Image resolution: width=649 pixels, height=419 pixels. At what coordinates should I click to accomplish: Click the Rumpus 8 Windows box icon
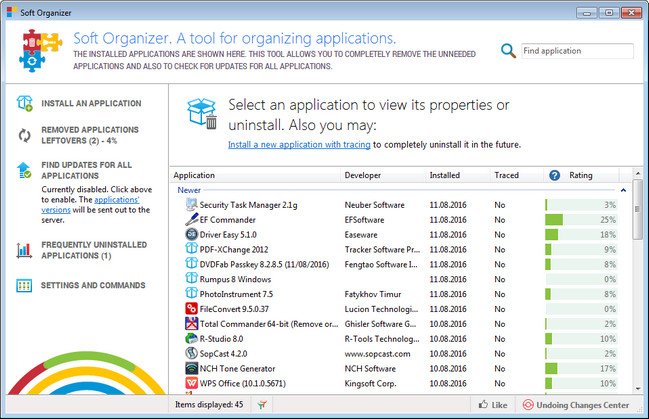[x=191, y=278]
